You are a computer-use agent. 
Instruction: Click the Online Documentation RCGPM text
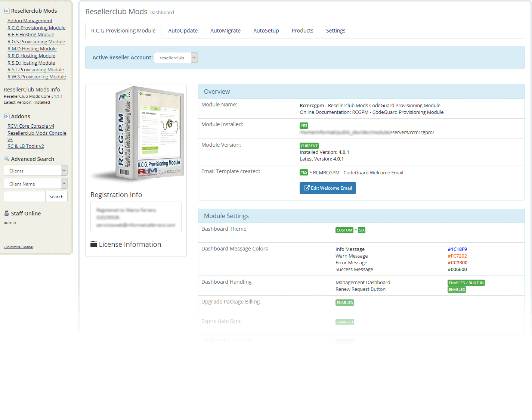click(x=372, y=112)
